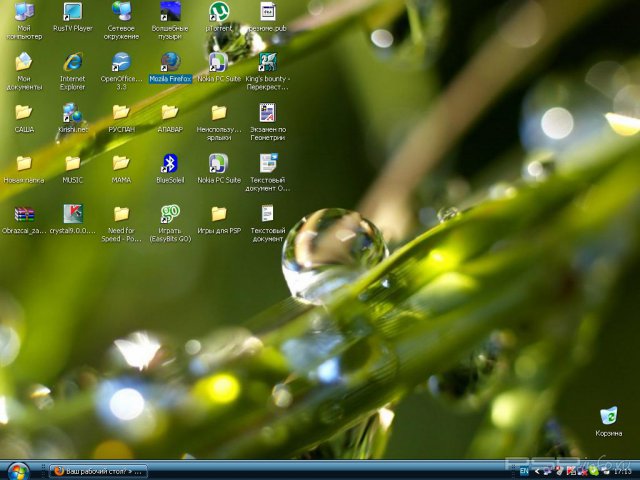This screenshot has height=480, width=640.
Task: Open the RusTV Player shortcut
Action: (72, 12)
